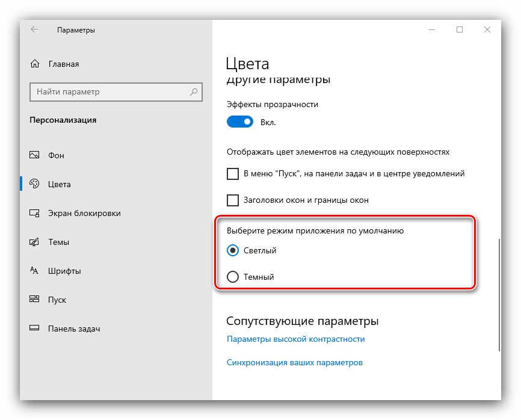
Task: Click the Пуск start menu icon
Action: click(x=34, y=300)
